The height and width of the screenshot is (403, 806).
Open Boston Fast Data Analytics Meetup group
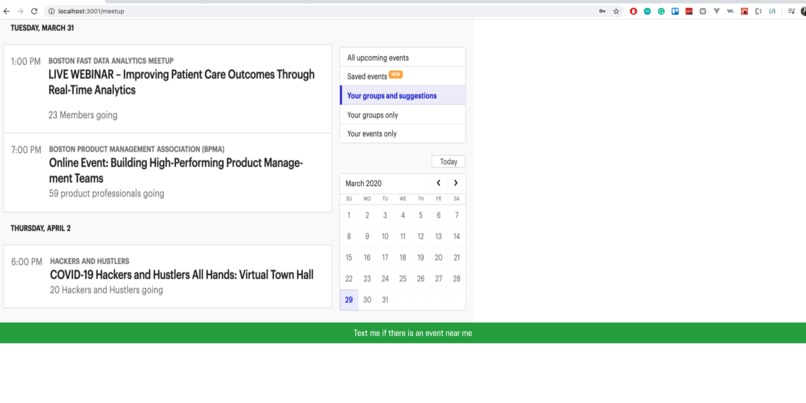point(111,61)
